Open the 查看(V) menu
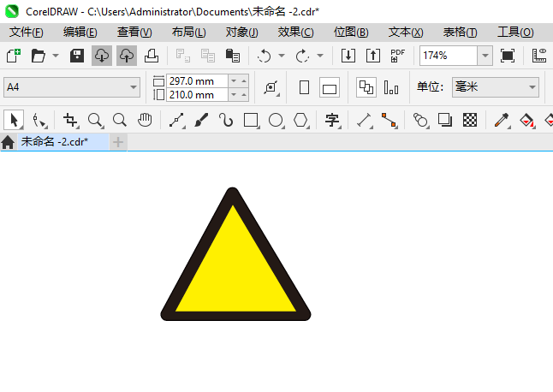The width and height of the screenshot is (553, 392). pyautogui.click(x=134, y=33)
